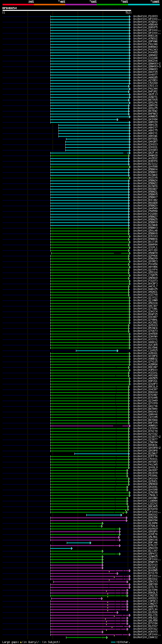162x644 pixels.
Task: Select the UniRef100_A6N1B5 label
Action: [x=145, y=78]
